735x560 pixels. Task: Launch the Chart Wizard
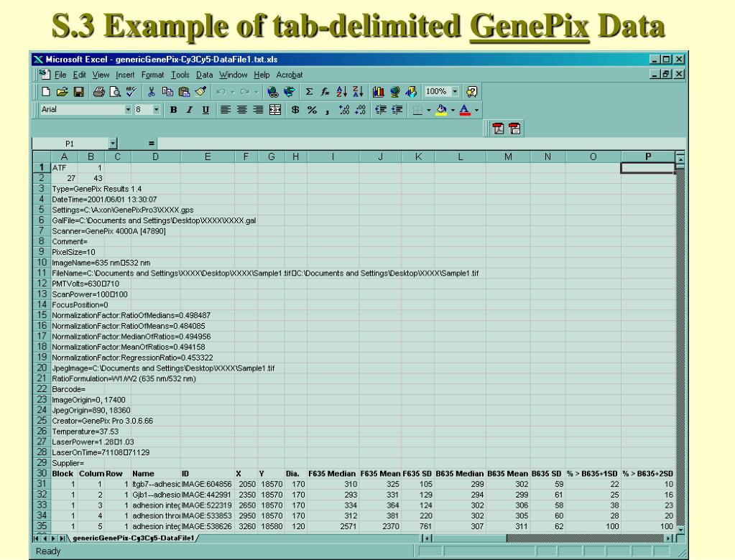pos(379,92)
